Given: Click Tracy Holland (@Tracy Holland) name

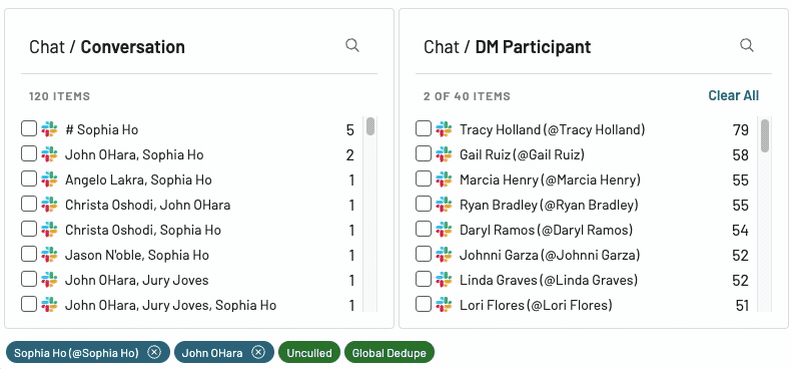Looking at the screenshot, I should tap(552, 130).
